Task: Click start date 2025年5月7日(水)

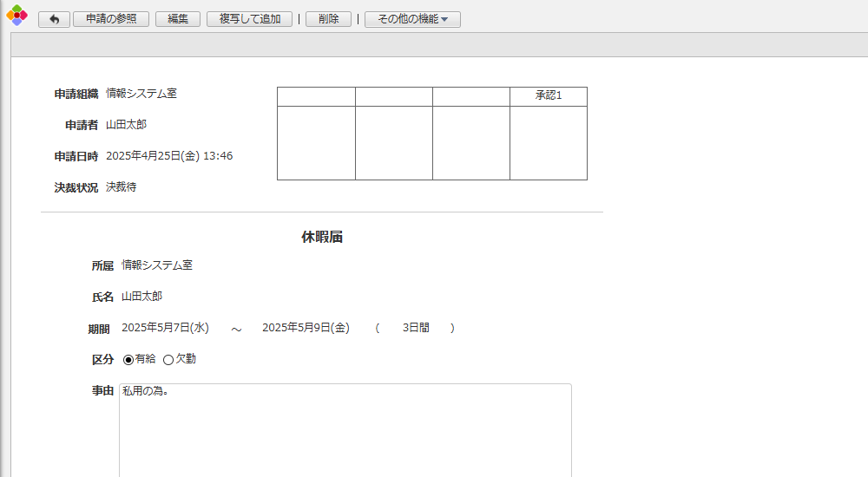Action: tap(166, 328)
